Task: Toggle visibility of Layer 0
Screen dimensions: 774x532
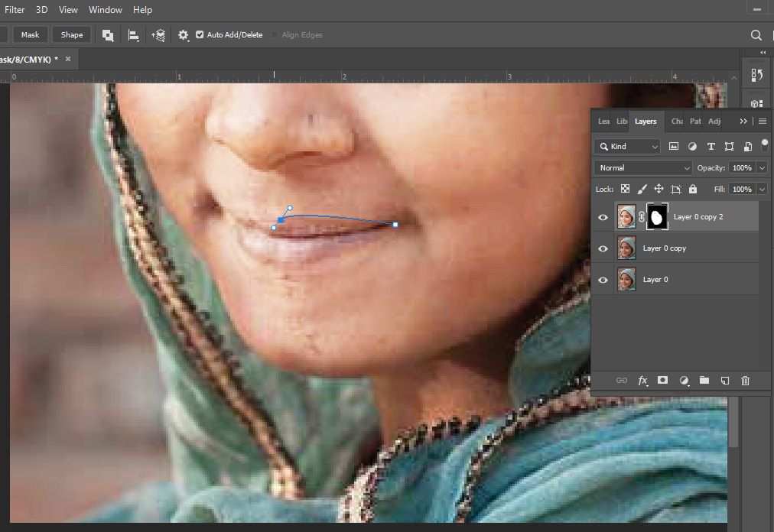Action: [603, 280]
